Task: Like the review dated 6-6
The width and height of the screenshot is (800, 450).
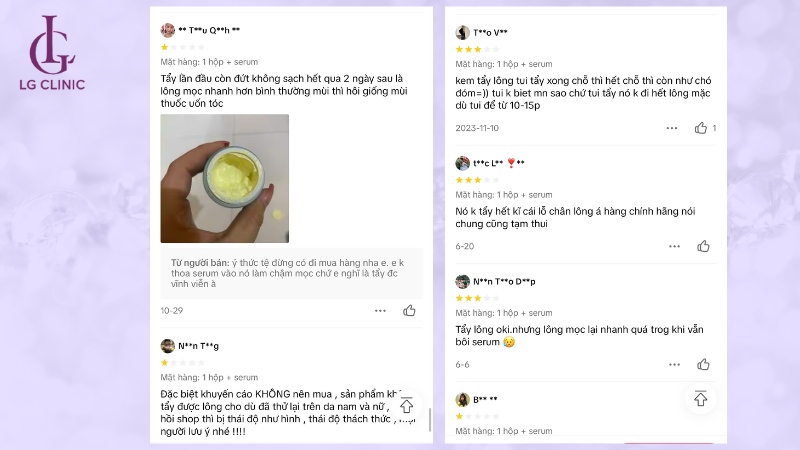Action: pyautogui.click(x=703, y=364)
